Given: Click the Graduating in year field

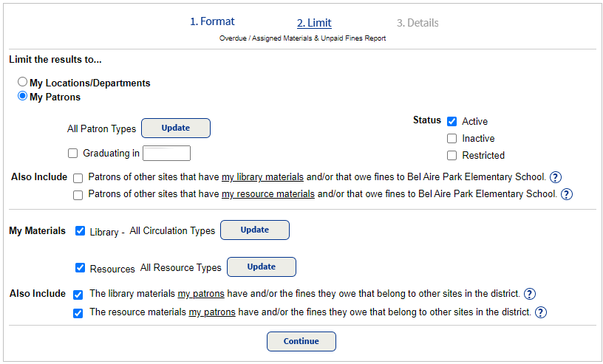Looking at the screenshot, I should 166,154.
